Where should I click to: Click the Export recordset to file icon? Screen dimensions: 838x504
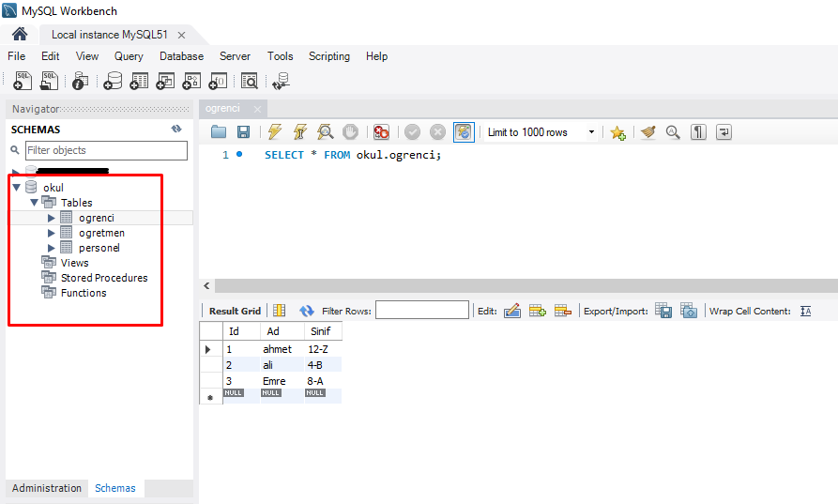coord(663,311)
